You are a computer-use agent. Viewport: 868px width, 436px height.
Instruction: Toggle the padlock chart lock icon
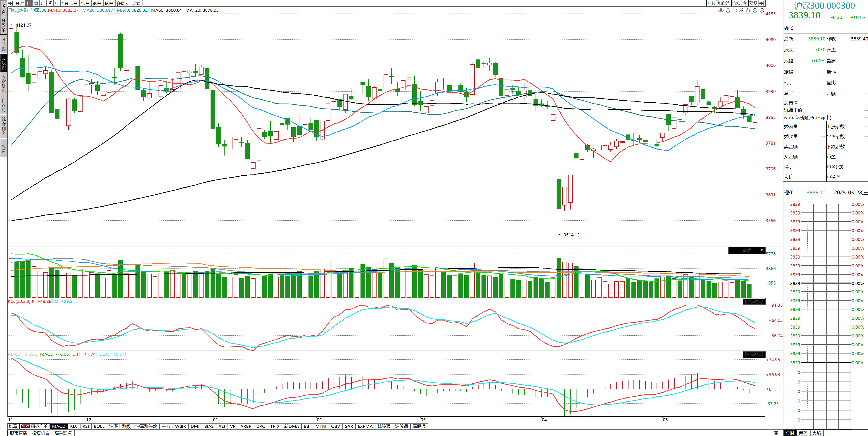point(748,10)
